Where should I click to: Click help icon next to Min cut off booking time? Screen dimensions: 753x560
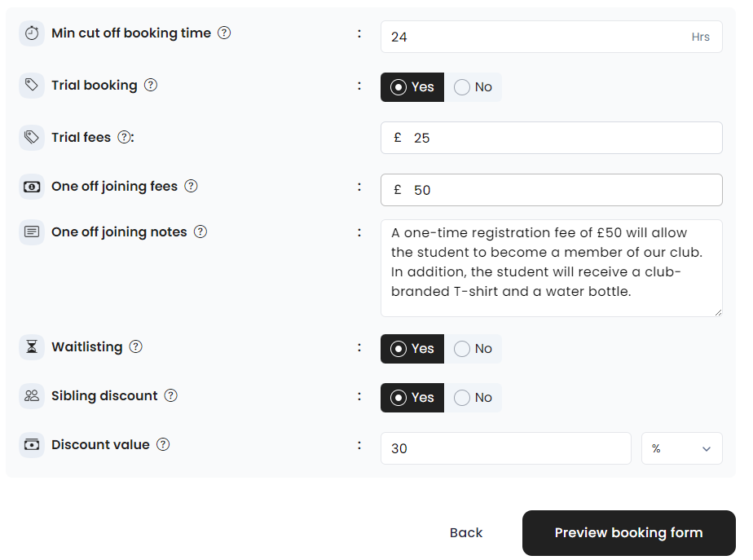tap(224, 33)
